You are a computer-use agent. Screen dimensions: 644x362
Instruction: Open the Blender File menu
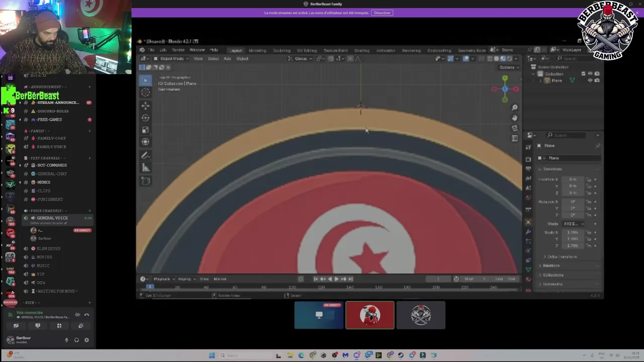click(151, 50)
